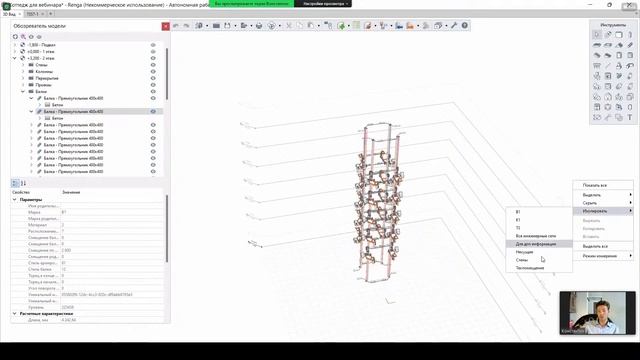Image resolution: width=640 pixels, height=360 pixels.
Task: Select В1 filter in the submenu
Action: (539, 212)
